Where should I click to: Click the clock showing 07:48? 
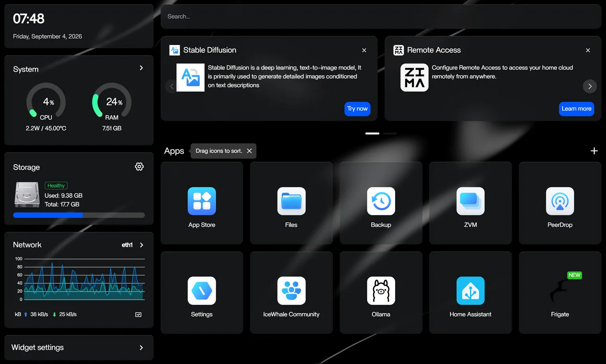(29, 19)
